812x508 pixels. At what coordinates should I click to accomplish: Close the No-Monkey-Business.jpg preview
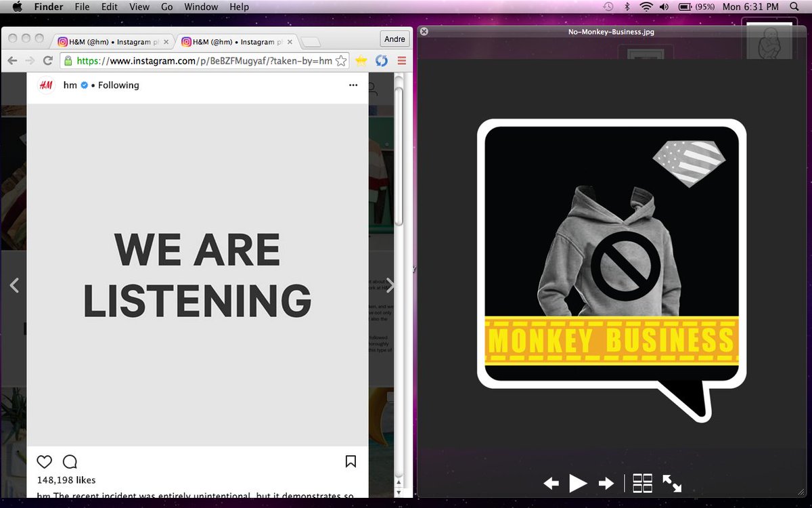424,31
